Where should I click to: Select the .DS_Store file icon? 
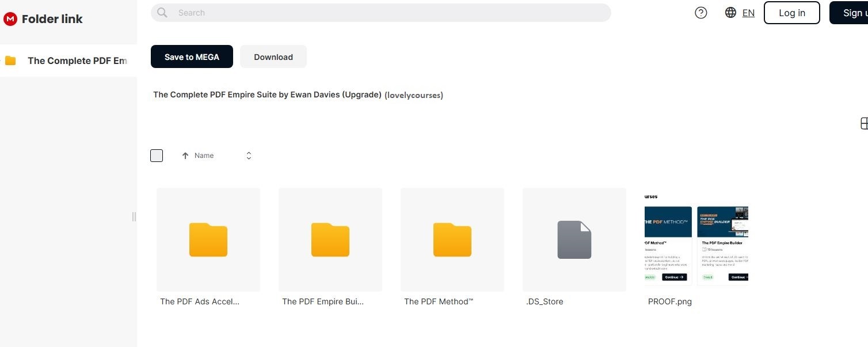click(x=574, y=240)
